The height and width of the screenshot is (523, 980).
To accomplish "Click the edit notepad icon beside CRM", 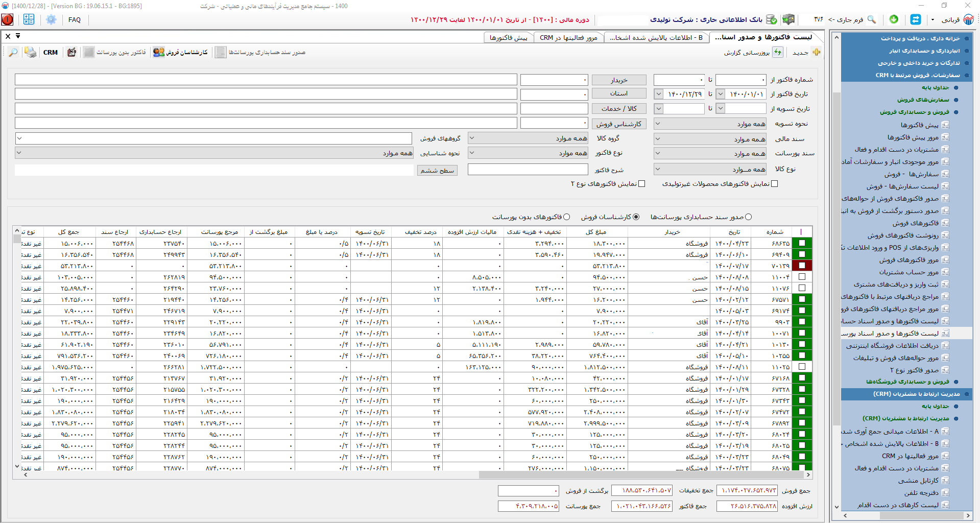I will (71, 52).
